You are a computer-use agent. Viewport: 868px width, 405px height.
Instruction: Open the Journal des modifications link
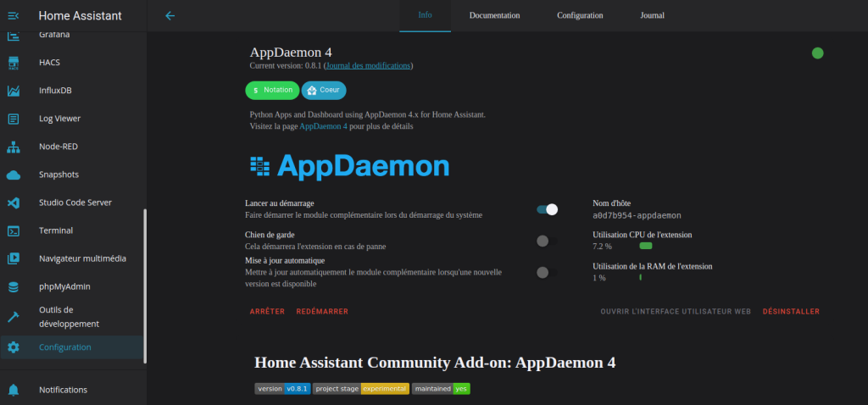(x=368, y=66)
